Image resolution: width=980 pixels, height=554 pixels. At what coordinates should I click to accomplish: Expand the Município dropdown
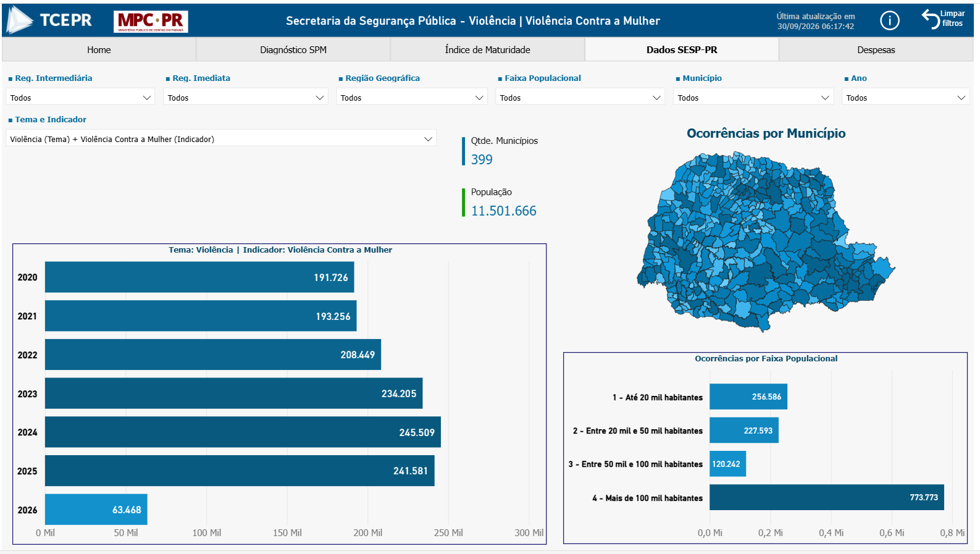click(x=753, y=98)
